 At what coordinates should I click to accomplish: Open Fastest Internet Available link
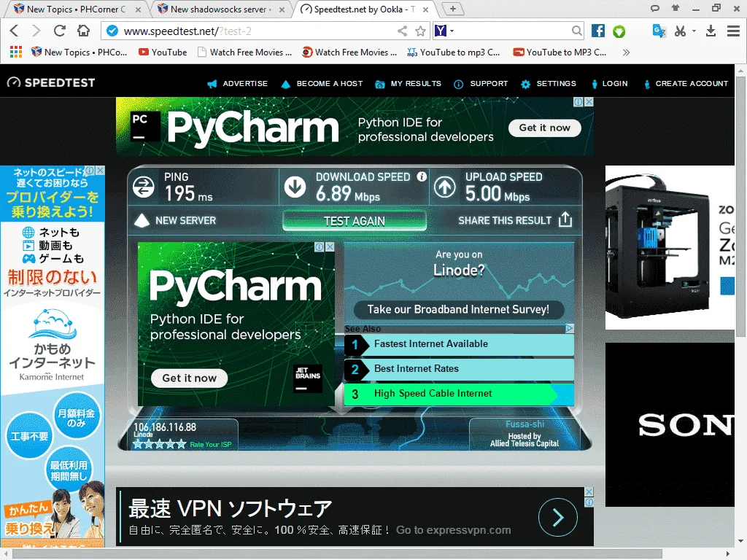tap(459, 344)
